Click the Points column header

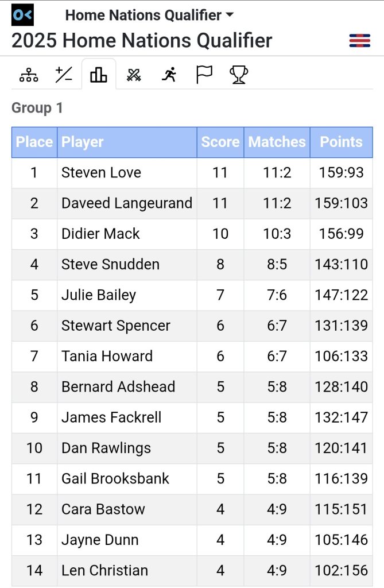tap(342, 142)
